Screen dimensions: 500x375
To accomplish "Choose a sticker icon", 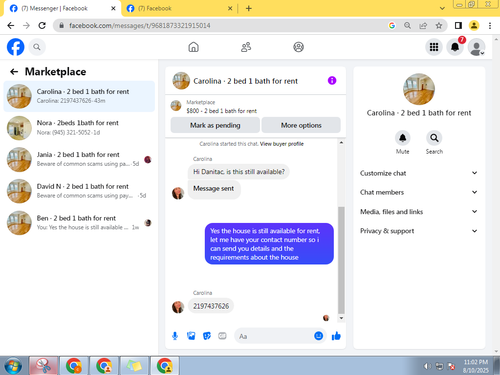I will pos(207,336).
